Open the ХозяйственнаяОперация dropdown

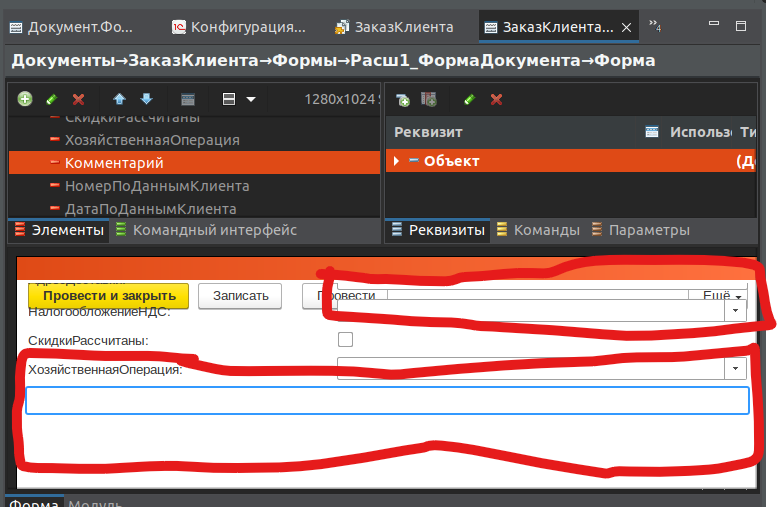pos(735,369)
